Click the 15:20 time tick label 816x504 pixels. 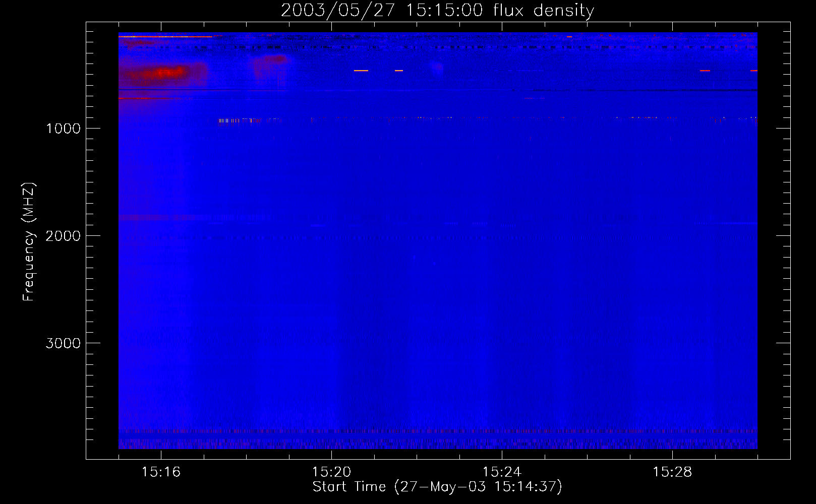click(x=331, y=472)
